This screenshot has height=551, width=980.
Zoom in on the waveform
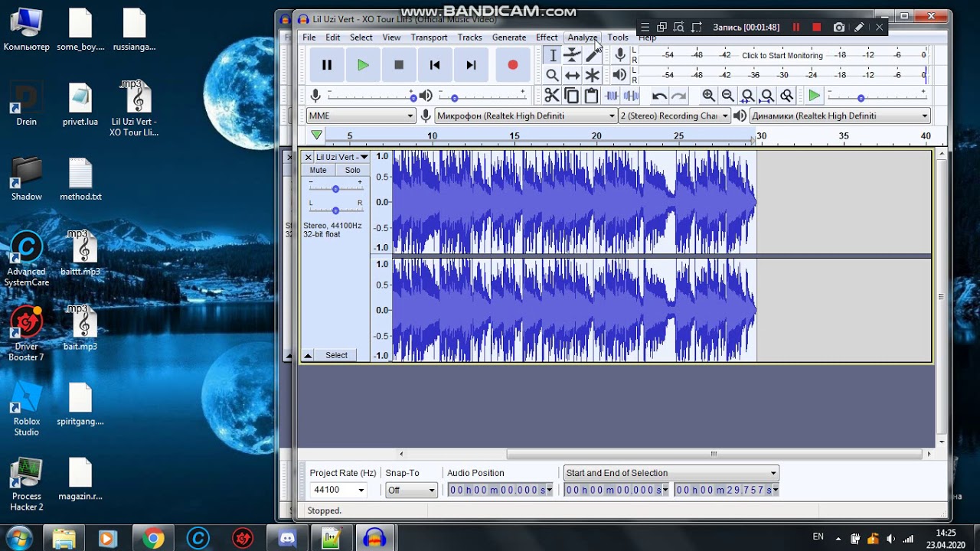pyautogui.click(x=708, y=96)
